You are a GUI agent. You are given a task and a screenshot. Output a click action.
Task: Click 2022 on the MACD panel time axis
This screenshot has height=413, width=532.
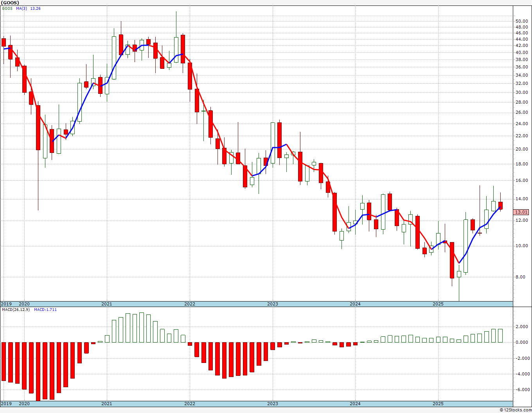click(x=190, y=404)
